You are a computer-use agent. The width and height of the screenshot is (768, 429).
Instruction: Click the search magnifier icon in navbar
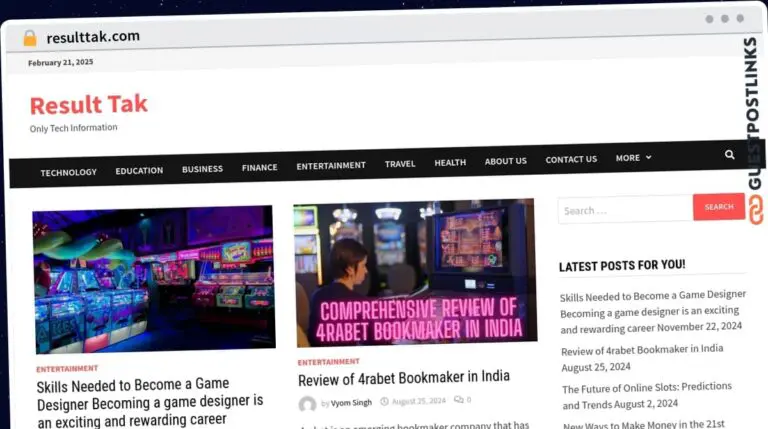coord(729,155)
